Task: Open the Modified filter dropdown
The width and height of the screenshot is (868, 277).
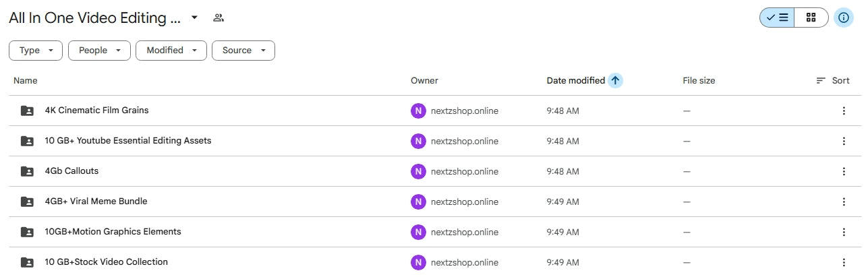Action: tap(171, 51)
